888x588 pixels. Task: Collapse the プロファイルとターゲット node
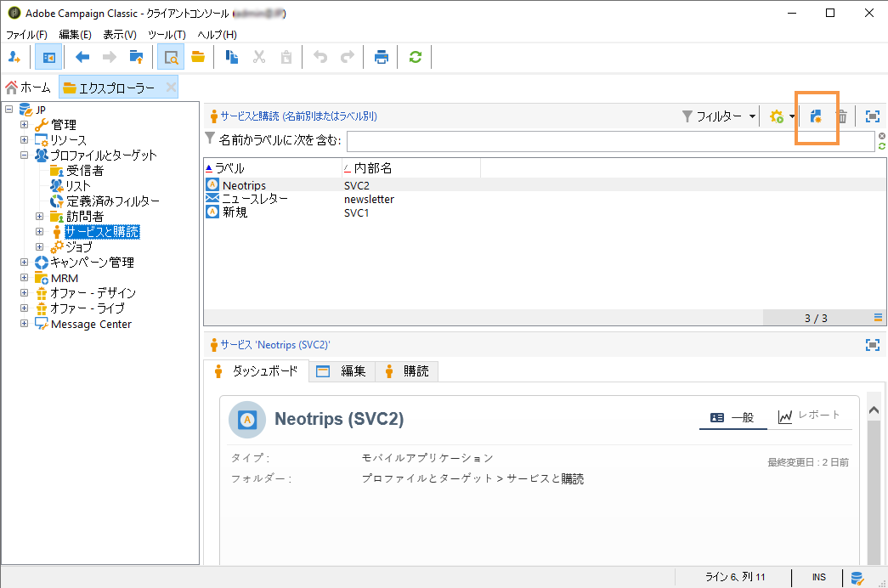25,155
